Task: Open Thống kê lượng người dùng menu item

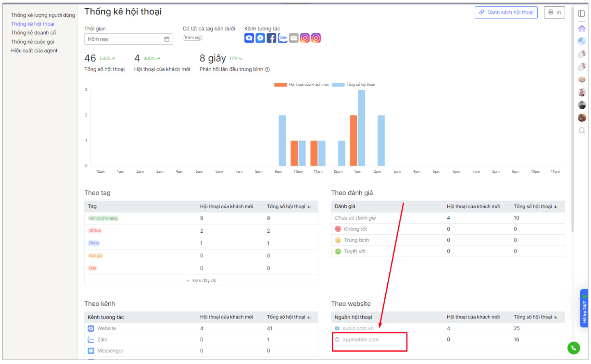Action: [43, 15]
